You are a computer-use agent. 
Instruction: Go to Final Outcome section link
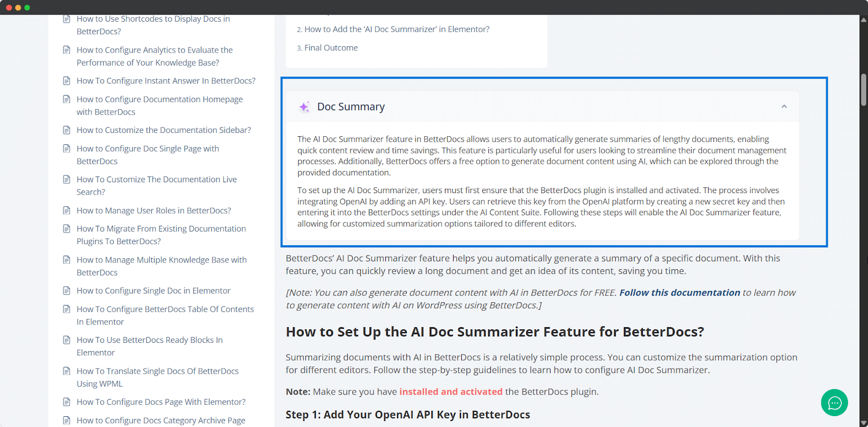[x=331, y=48]
